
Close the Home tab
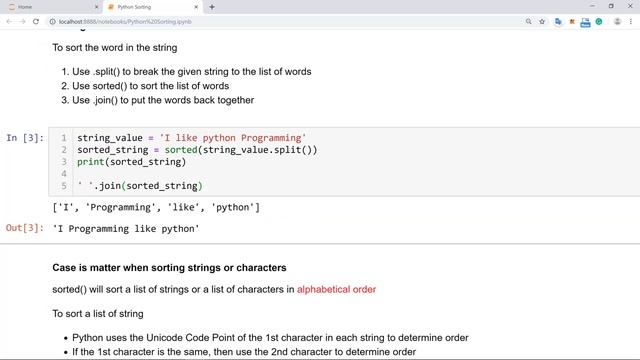pos(97,7)
